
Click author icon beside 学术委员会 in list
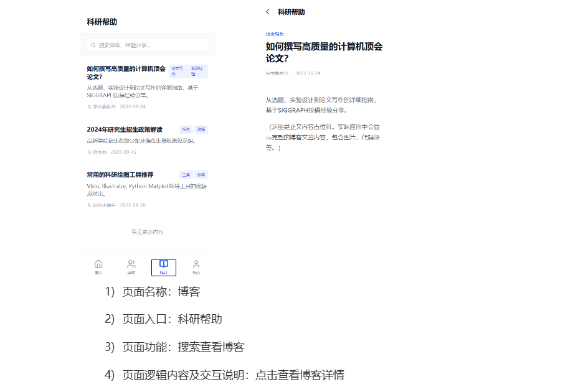pos(89,107)
